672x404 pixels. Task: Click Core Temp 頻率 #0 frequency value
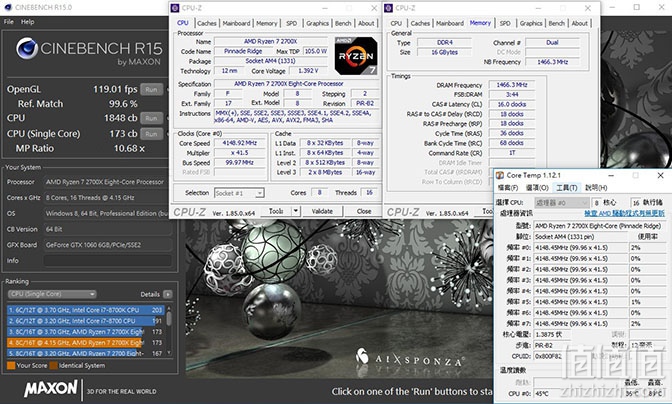click(581, 248)
